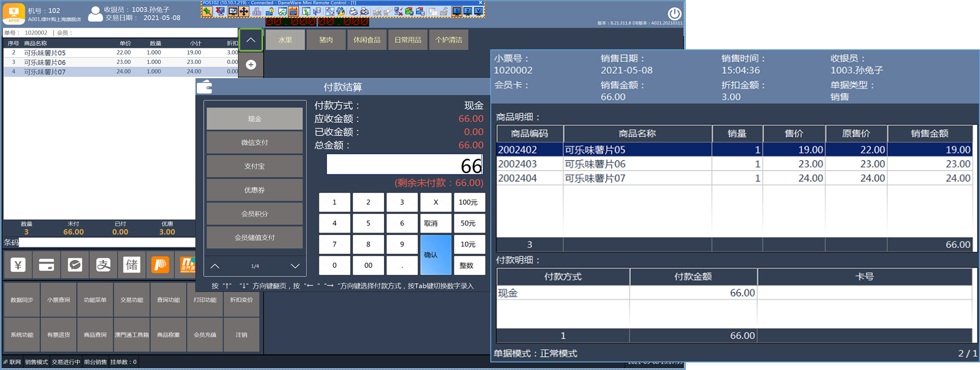Tap the 整数 button on keypad
This screenshot has width=980, height=370.
tap(469, 265)
